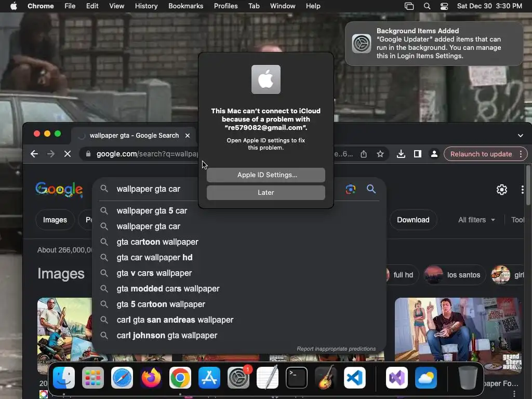The height and width of the screenshot is (399, 532).
Task: Open Launchpad from the Dock
Action: point(93,378)
